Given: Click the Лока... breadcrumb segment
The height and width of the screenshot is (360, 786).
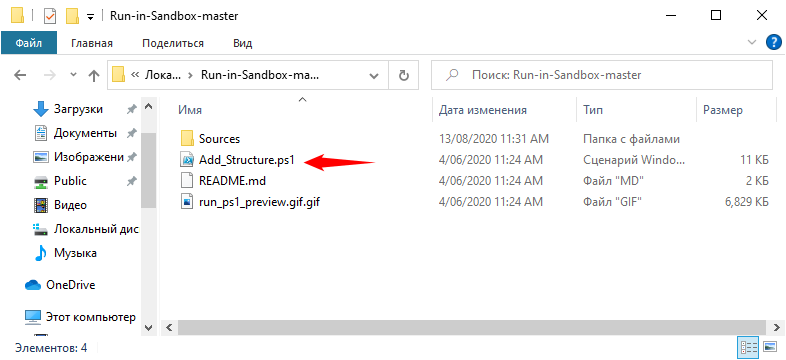Looking at the screenshot, I should [162, 75].
